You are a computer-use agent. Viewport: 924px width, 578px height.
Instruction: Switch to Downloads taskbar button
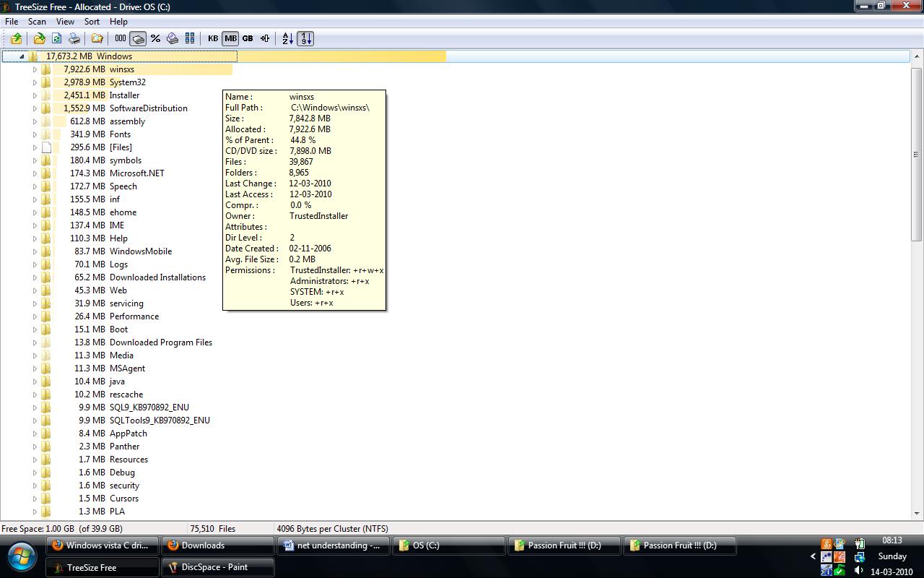217,545
